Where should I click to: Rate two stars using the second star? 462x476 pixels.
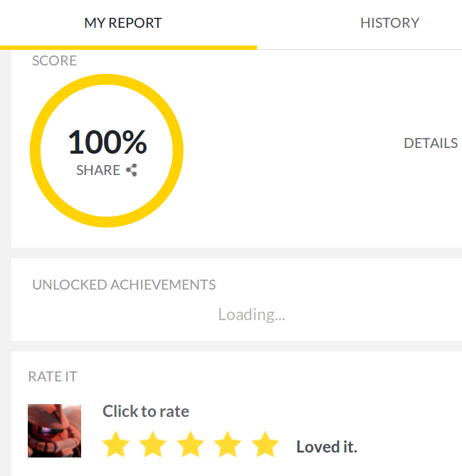153,445
